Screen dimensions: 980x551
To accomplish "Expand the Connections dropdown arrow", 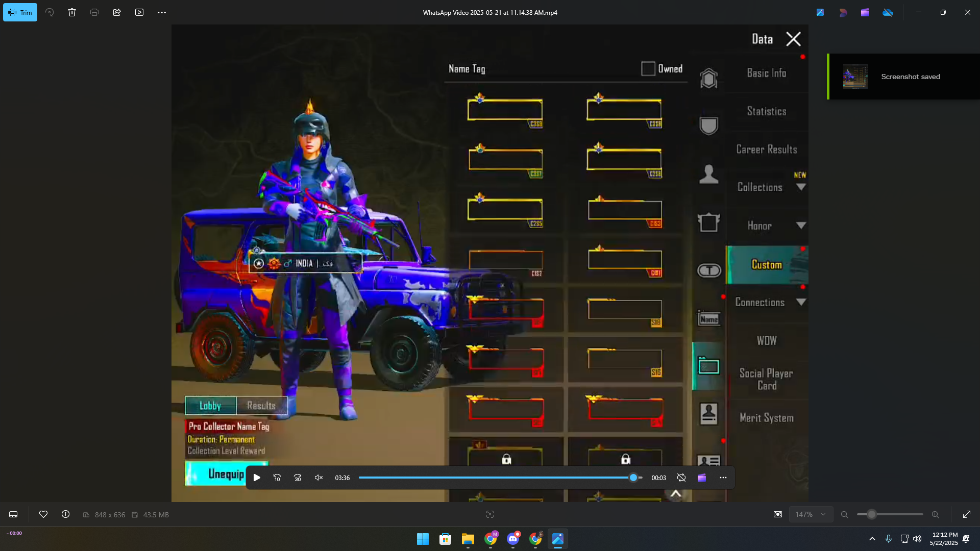I will pos(801,302).
